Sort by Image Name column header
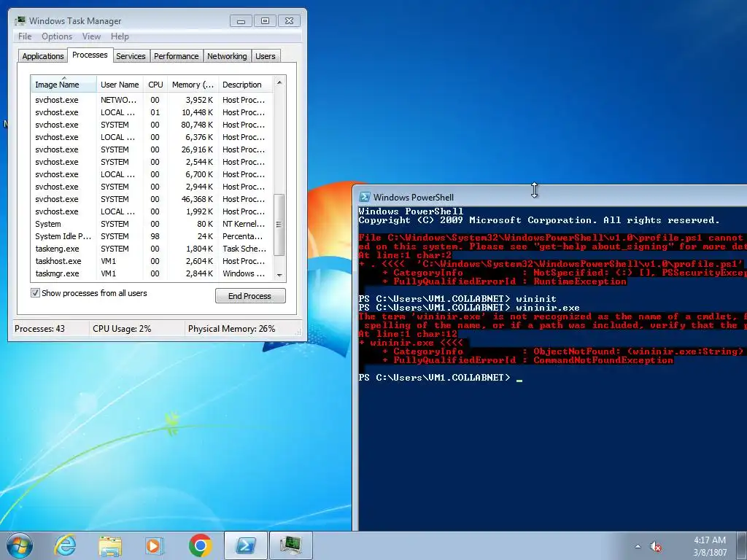The image size is (747, 560). click(x=64, y=85)
